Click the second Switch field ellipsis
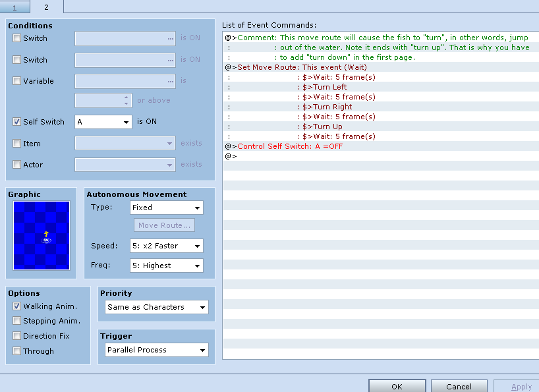The image size is (539, 392). tap(171, 60)
